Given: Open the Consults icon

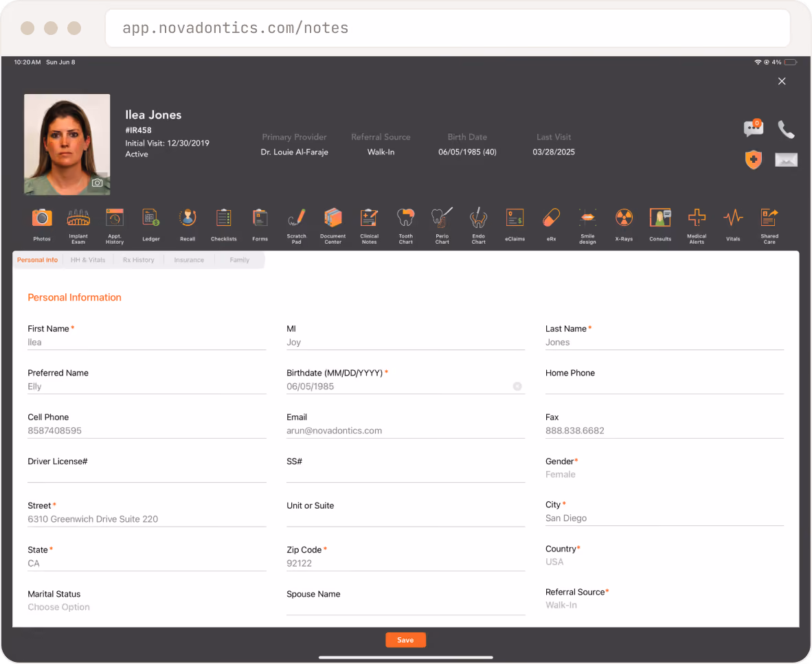Looking at the screenshot, I should (660, 218).
